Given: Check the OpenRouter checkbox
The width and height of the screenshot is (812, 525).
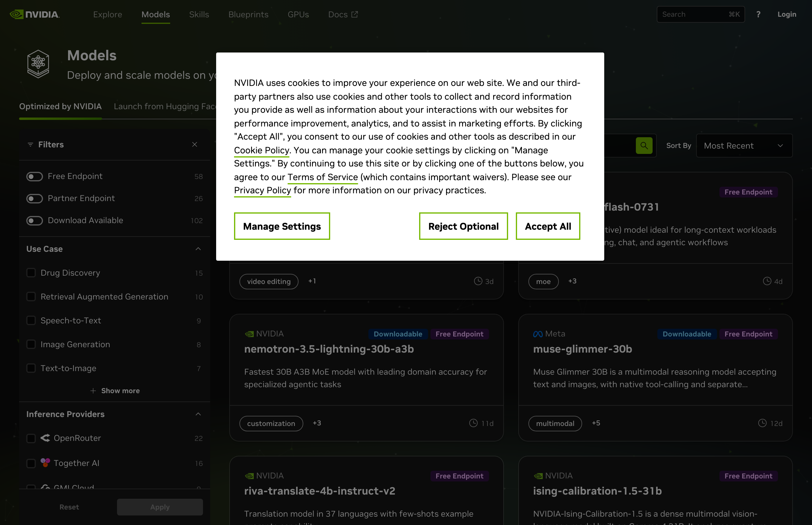Looking at the screenshot, I should (x=31, y=438).
